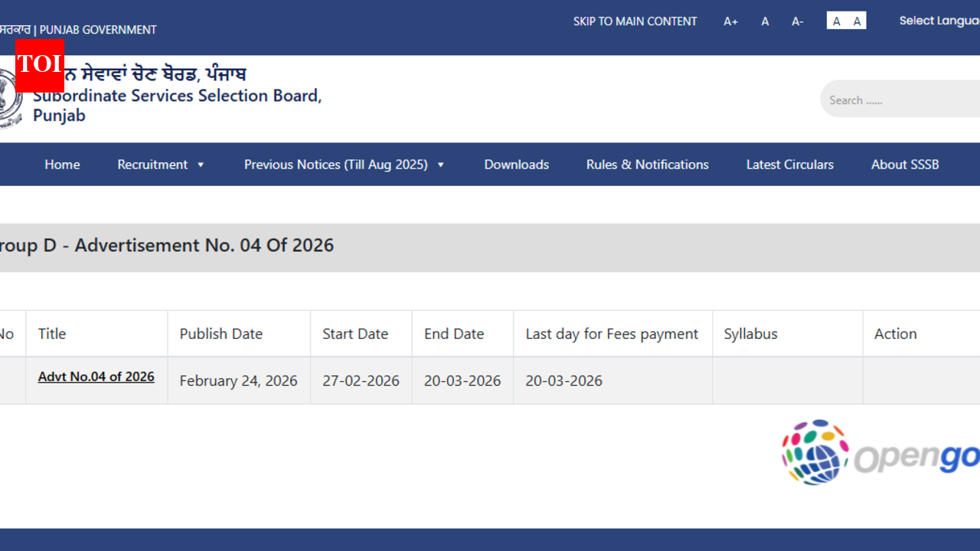The width and height of the screenshot is (980, 551).
Task: Click the OpenGov globe logo
Action: tap(814, 452)
